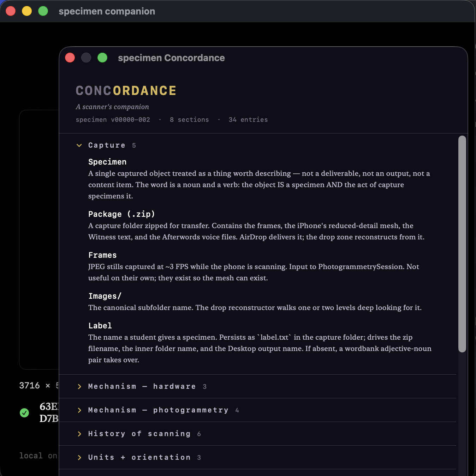Image resolution: width=476 pixels, height=476 pixels.
Task: Select the Specimen entry
Action: click(107, 162)
